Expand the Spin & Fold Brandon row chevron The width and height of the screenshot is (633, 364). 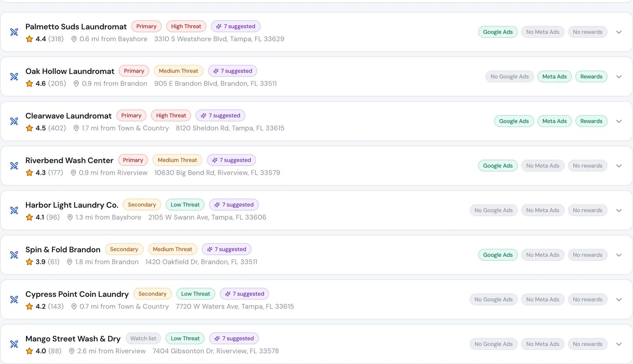click(x=619, y=255)
